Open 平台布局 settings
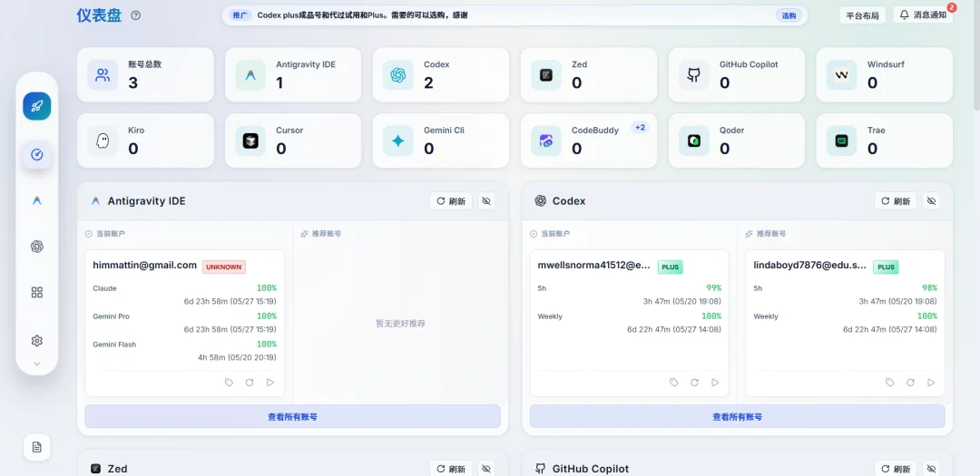This screenshot has height=476, width=980. 863,15
